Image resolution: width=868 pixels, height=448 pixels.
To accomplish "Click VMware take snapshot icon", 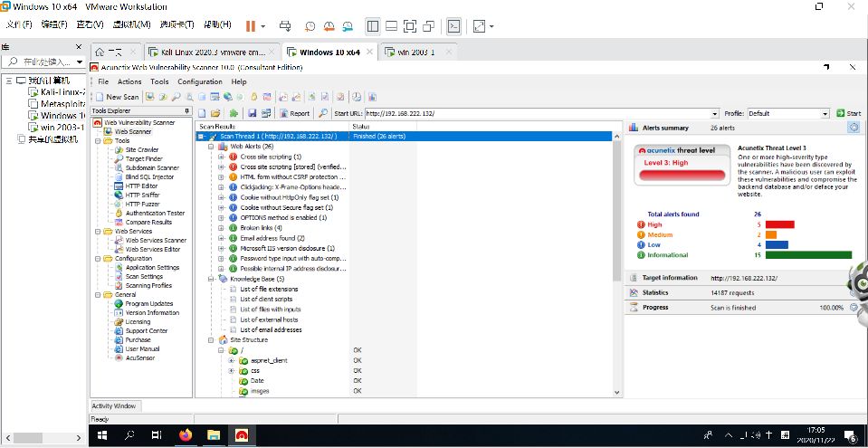I will pyautogui.click(x=310, y=26).
